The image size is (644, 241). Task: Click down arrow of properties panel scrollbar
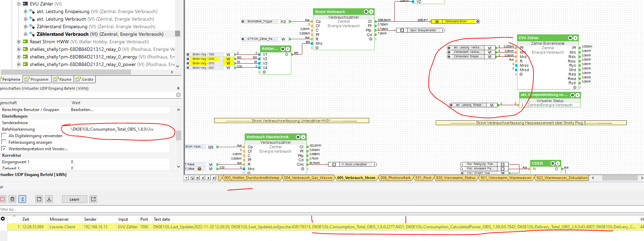pyautogui.click(x=178, y=167)
